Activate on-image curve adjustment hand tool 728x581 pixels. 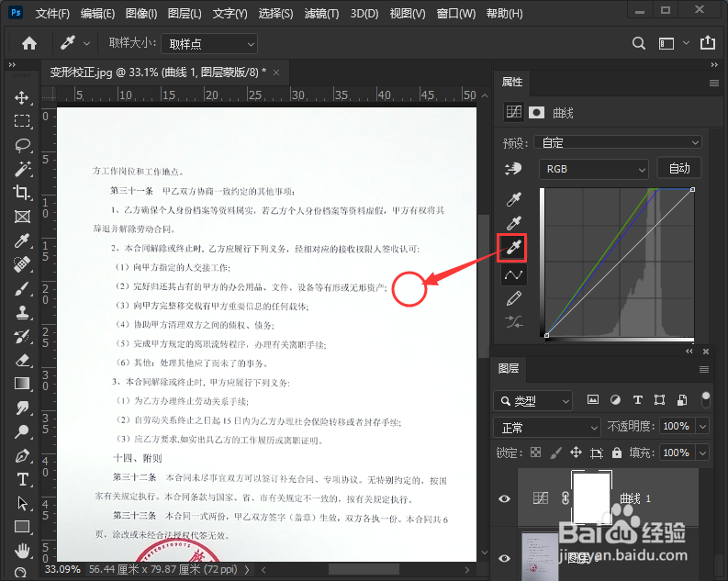click(x=513, y=169)
